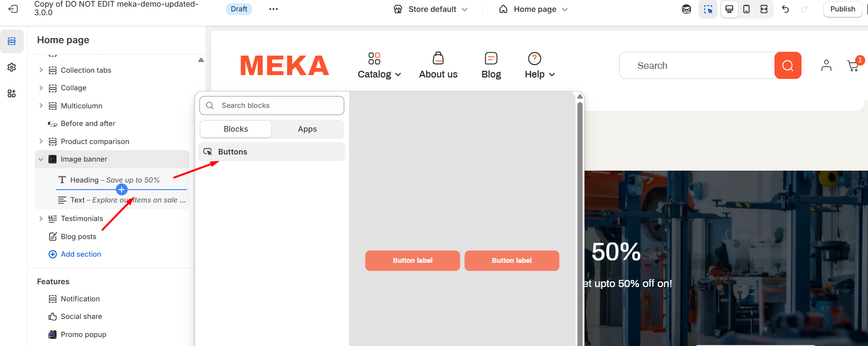Select the Blog posts section

click(112, 237)
